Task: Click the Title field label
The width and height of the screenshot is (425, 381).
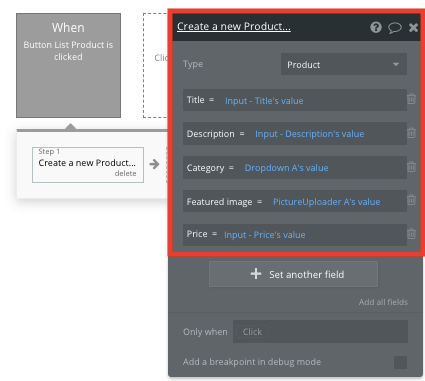Action: [x=195, y=100]
